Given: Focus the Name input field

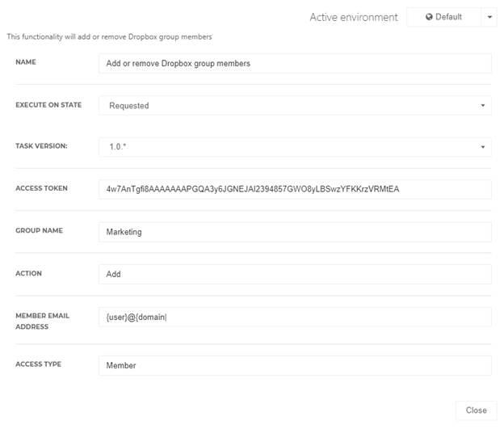Looking at the screenshot, I should [x=295, y=63].
